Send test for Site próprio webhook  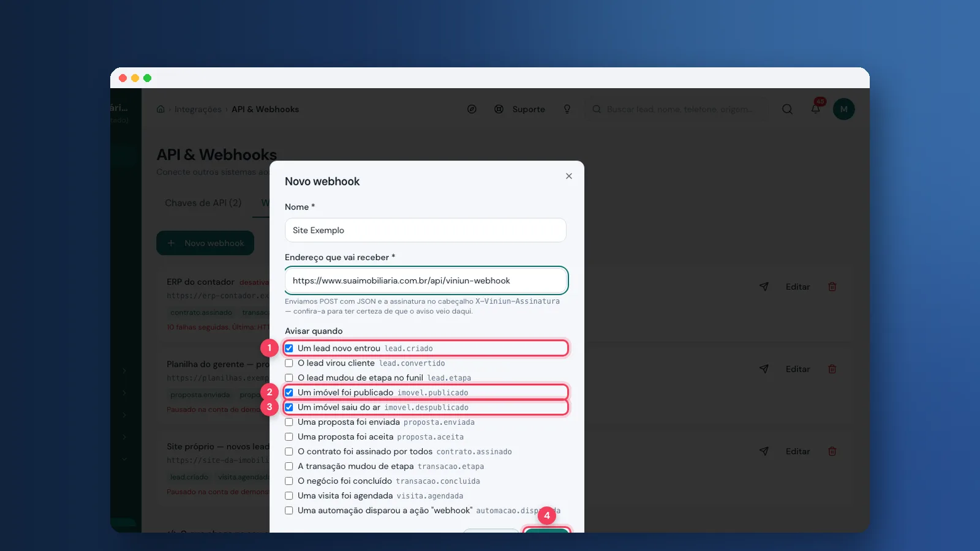(764, 451)
